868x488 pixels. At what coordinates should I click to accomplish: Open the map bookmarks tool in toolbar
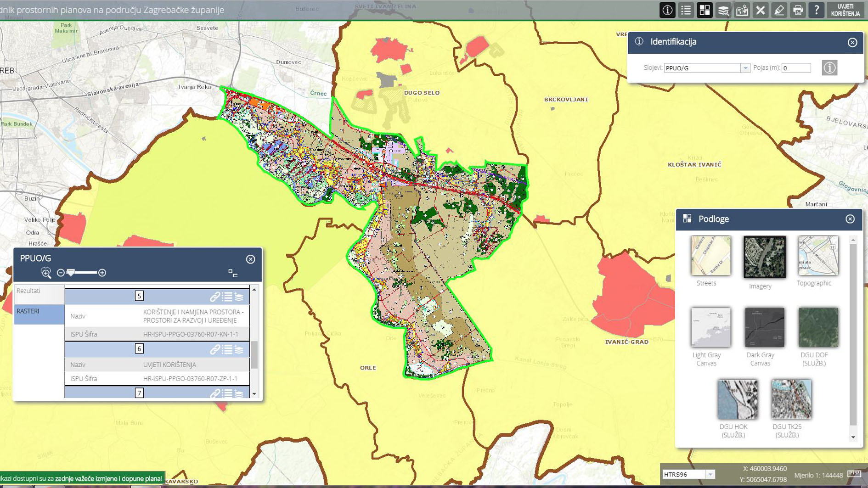(x=742, y=10)
